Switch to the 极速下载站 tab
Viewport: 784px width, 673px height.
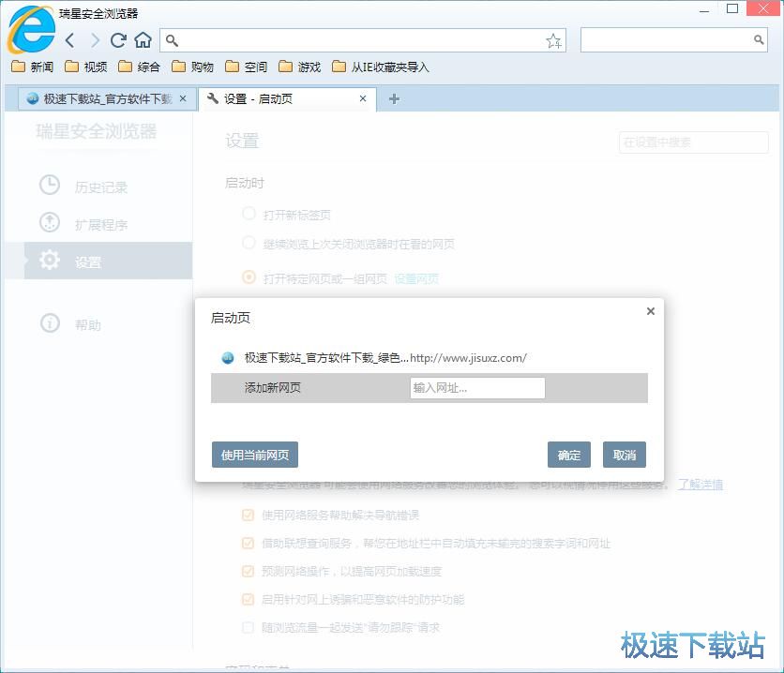click(x=105, y=99)
